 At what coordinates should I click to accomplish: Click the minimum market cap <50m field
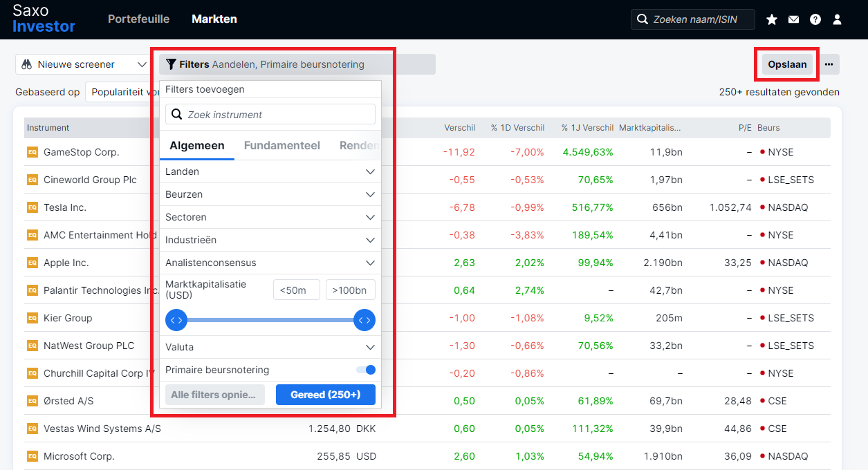pyautogui.click(x=297, y=290)
